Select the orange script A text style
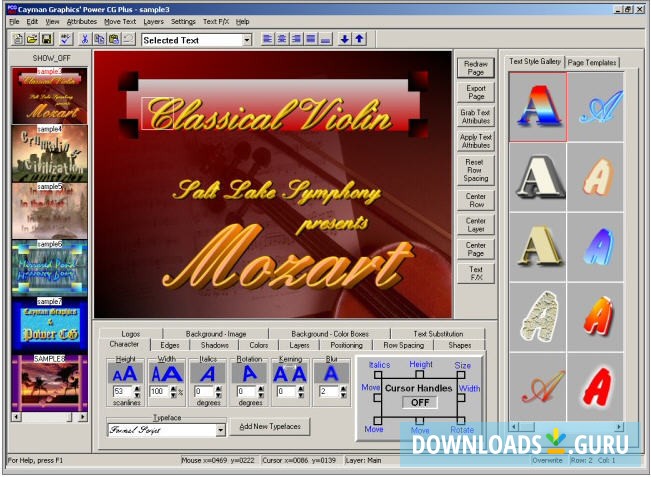This screenshot has height=477, width=651. [538, 387]
